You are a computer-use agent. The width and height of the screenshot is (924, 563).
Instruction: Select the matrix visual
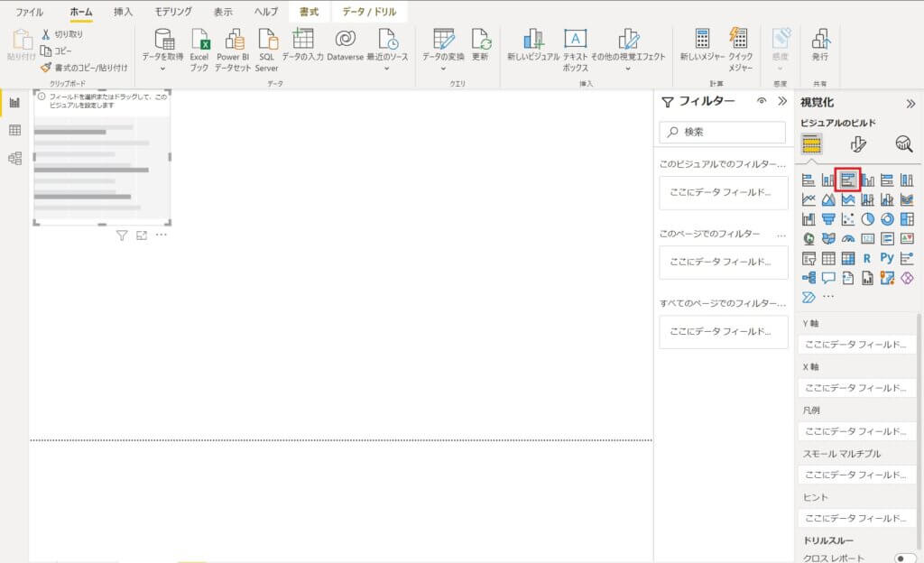tap(848, 258)
